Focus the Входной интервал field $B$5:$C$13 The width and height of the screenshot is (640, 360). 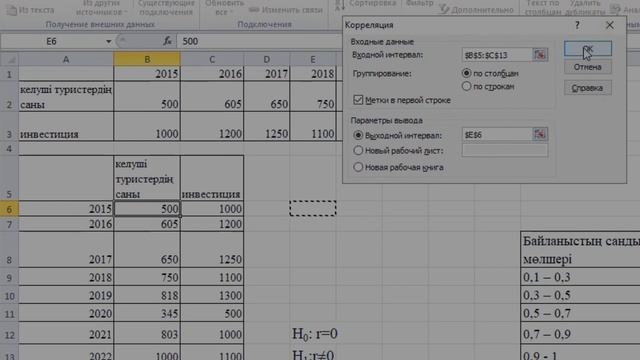(498, 55)
